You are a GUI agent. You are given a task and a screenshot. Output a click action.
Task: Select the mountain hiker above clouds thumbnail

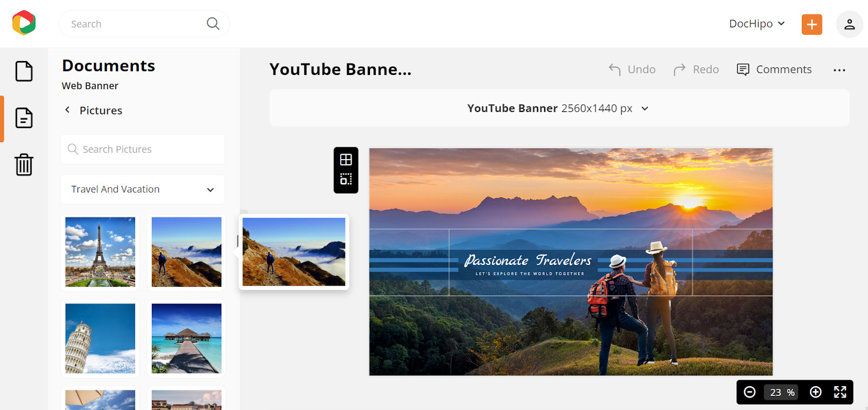point(187,252)
